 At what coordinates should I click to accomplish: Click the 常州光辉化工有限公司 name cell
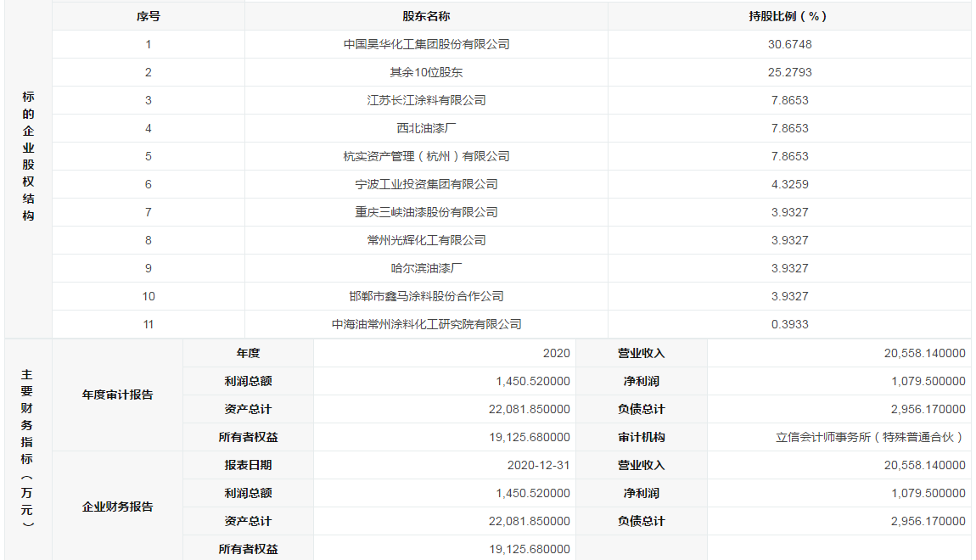426,240
